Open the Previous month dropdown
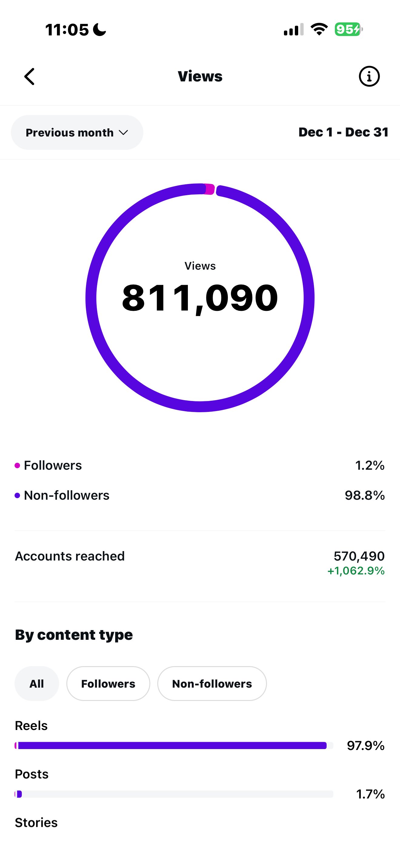Screen dimensions: 400x868 tap(77, 133)
